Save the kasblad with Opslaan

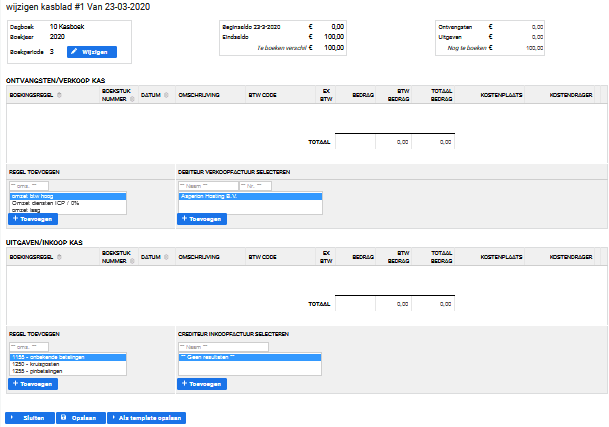pyautogui.click(x=81, y=418)
